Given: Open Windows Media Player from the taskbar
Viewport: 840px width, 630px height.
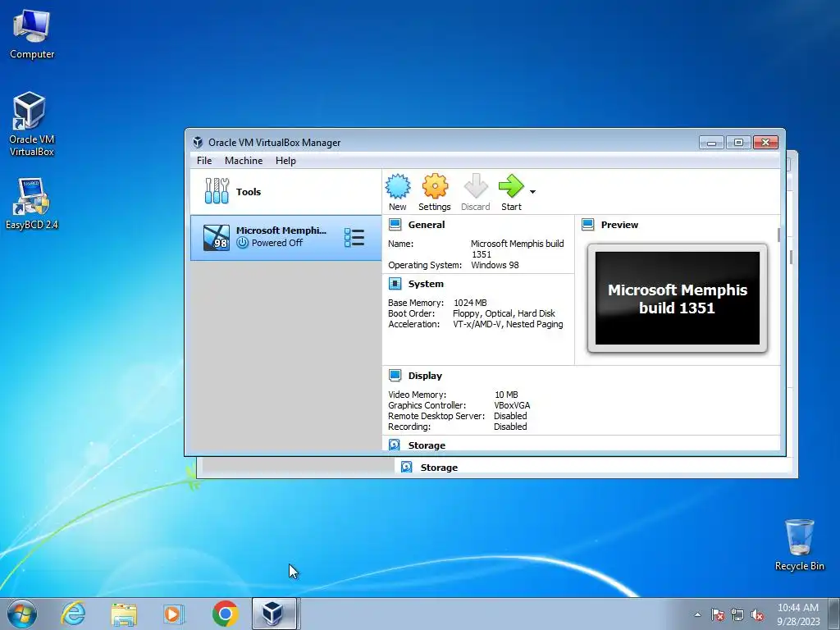Looking at the screenshot, I should tap(173, 614).
